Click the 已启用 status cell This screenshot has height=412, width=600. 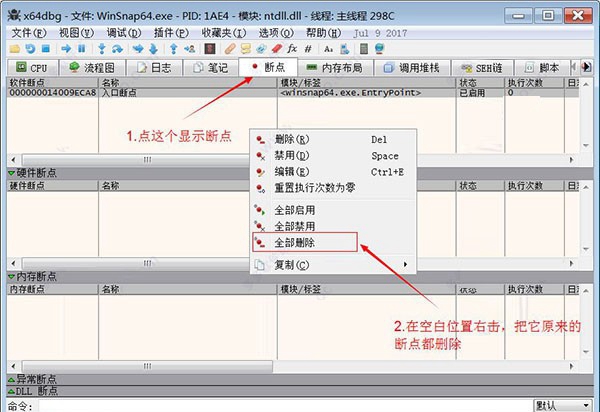480,93
